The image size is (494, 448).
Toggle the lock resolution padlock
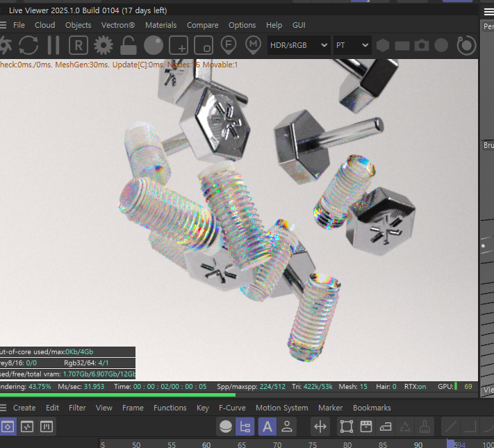[x=129, y=45]
